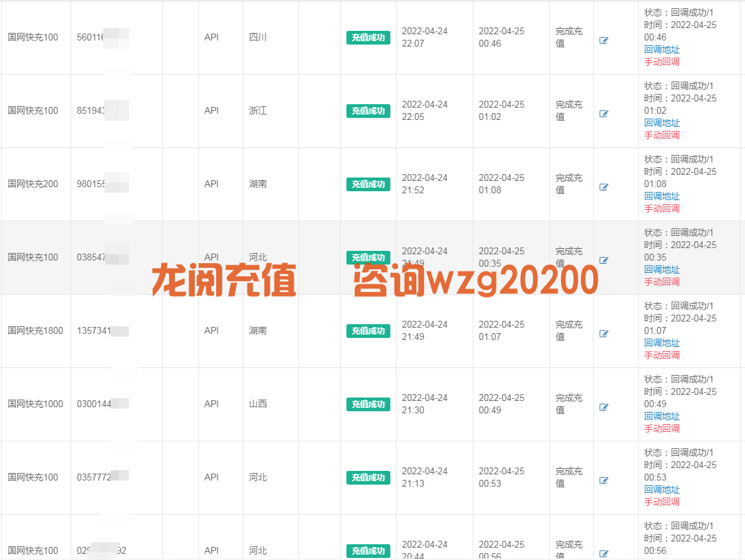Click 充值成功 badge in the 山西 row
Viewport: 745px width, 560px height.
pyautogui.click(x=368, y=404)
